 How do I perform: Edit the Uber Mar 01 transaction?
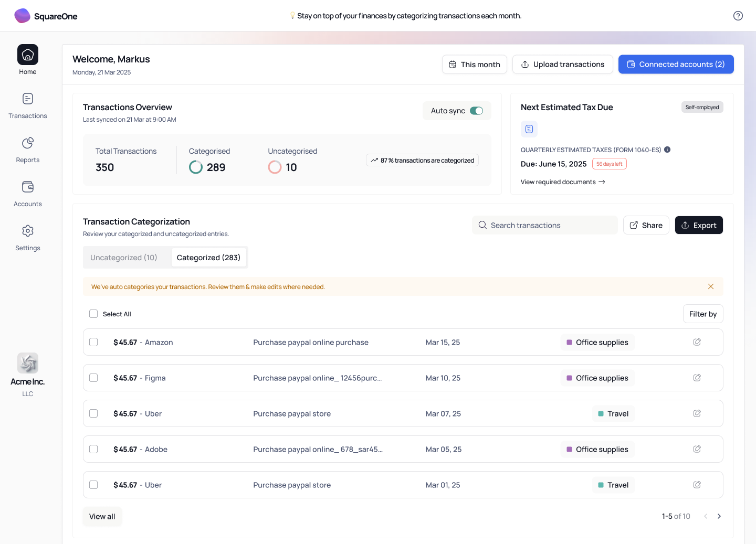pos(697,485)
